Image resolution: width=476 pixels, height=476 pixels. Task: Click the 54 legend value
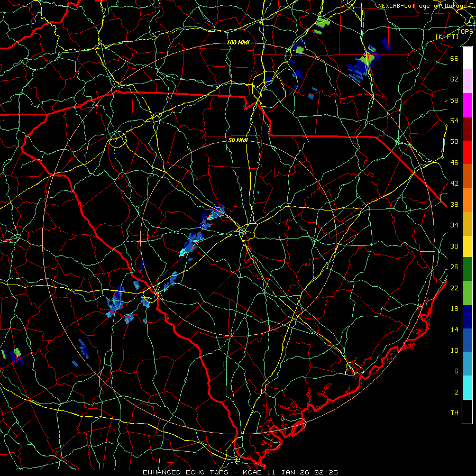coord(454,121)
